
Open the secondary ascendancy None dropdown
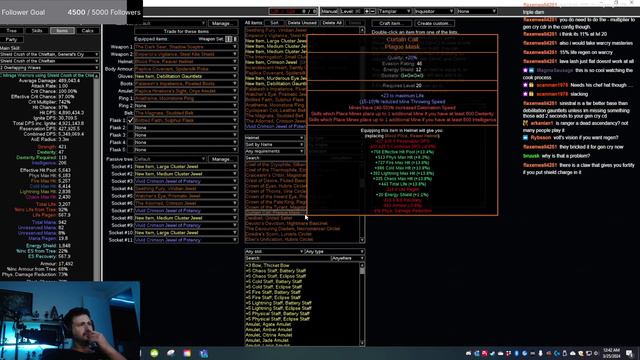pos(476,11)
